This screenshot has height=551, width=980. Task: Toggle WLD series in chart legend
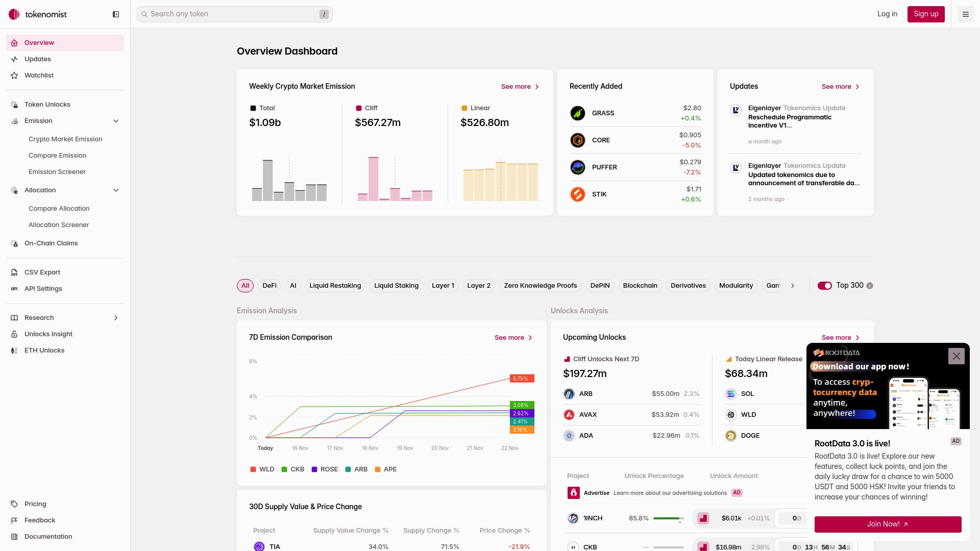(x=262, y=469)
